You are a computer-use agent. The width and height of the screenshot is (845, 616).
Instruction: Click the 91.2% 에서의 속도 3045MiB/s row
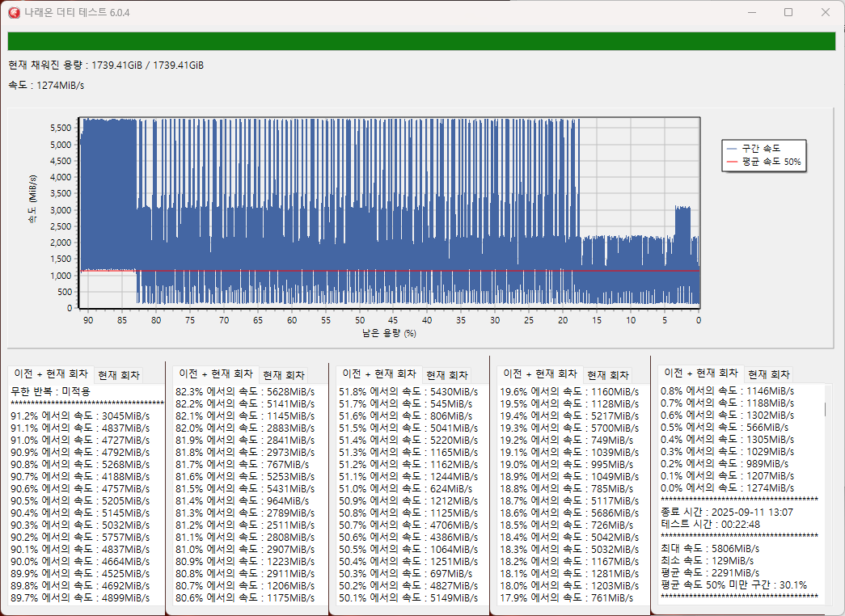point(80,416)
